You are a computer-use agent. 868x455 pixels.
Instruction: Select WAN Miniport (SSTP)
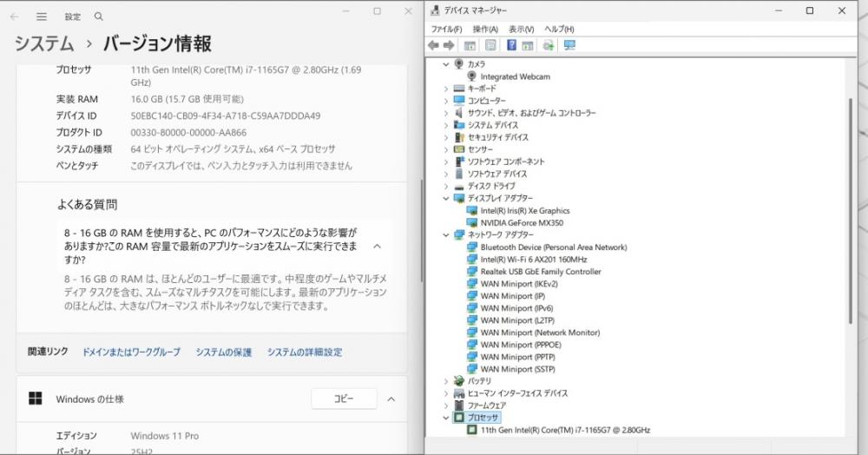click(517, 369)
